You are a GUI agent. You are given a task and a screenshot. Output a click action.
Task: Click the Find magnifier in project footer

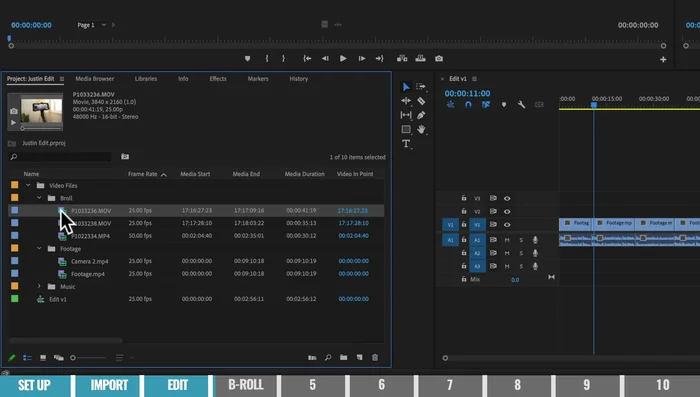pos(328,358)
